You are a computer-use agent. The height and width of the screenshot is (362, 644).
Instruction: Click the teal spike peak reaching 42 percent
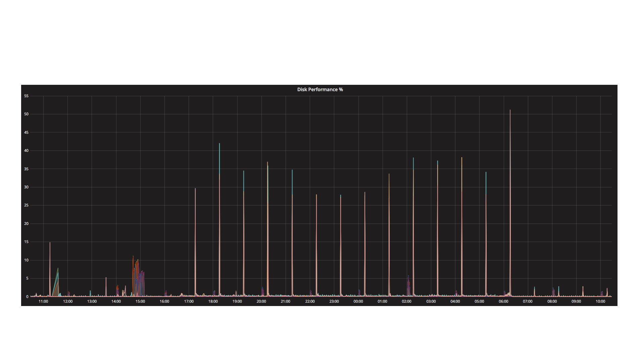(219, 144)
